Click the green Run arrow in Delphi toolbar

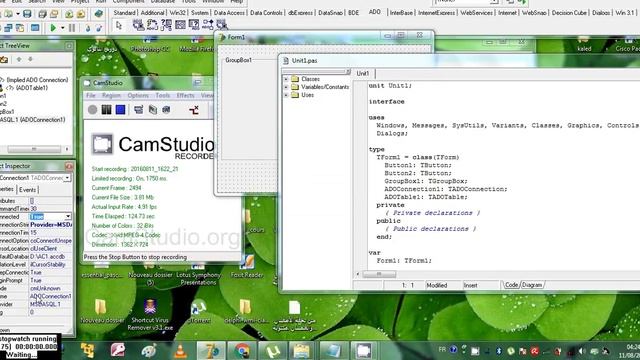[53, 28]
